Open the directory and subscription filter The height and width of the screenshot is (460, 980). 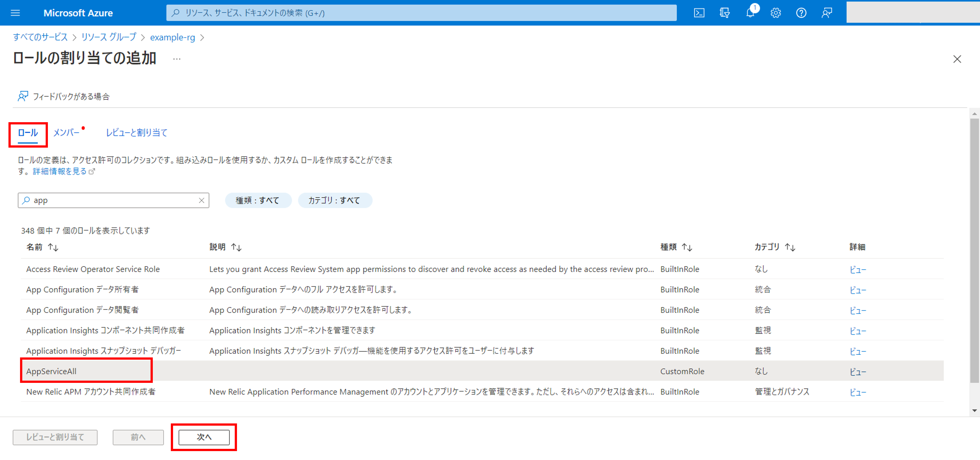tap(724, 12)
